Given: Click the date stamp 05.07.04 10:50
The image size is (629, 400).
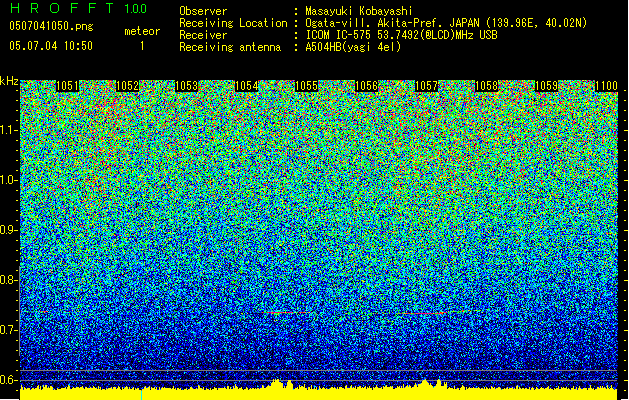Looking at the screenshot, I should coord(51,46).
